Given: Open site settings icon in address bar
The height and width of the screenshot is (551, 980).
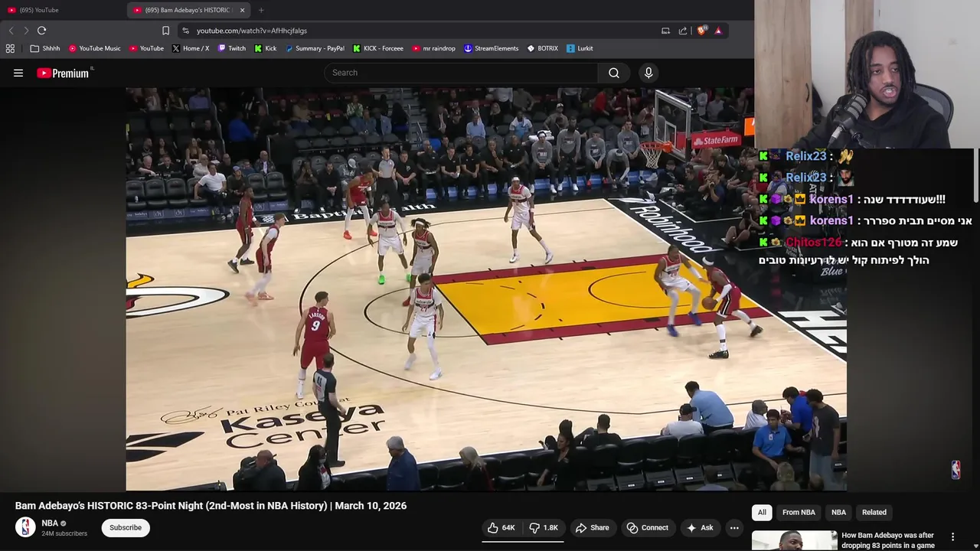Looking at the screenshot, I should tap(185, 31).
